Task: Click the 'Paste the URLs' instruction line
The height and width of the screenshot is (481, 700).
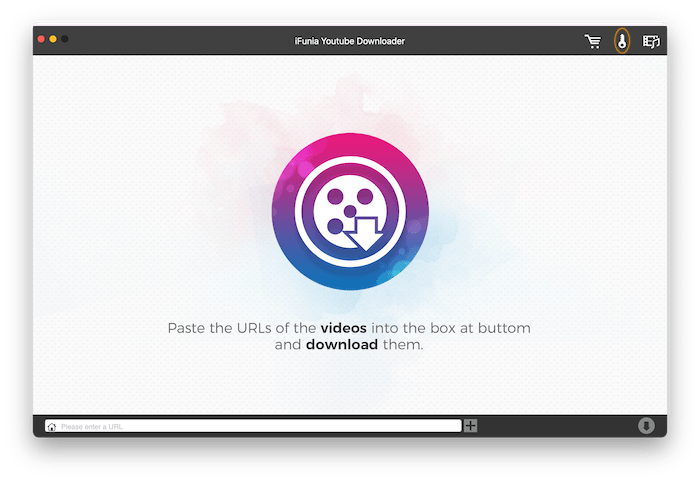Action: (x=240, y=327)
